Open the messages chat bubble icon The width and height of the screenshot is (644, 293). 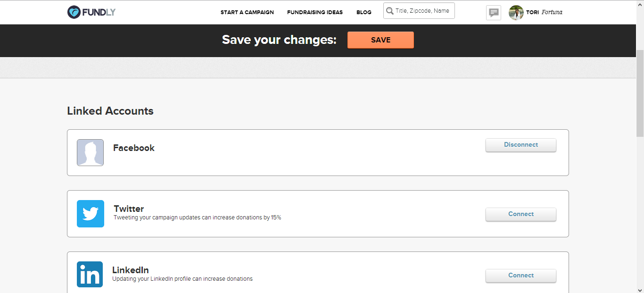[x=494, y=13]
